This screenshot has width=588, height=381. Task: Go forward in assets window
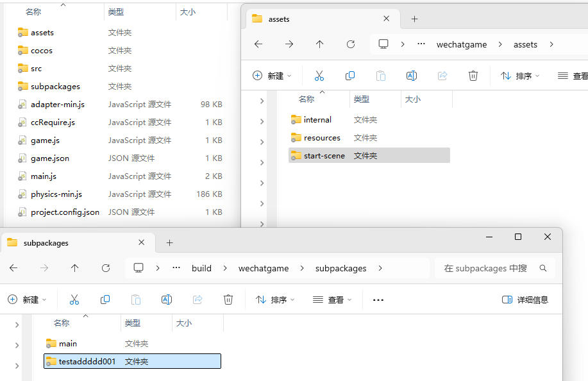289,44
